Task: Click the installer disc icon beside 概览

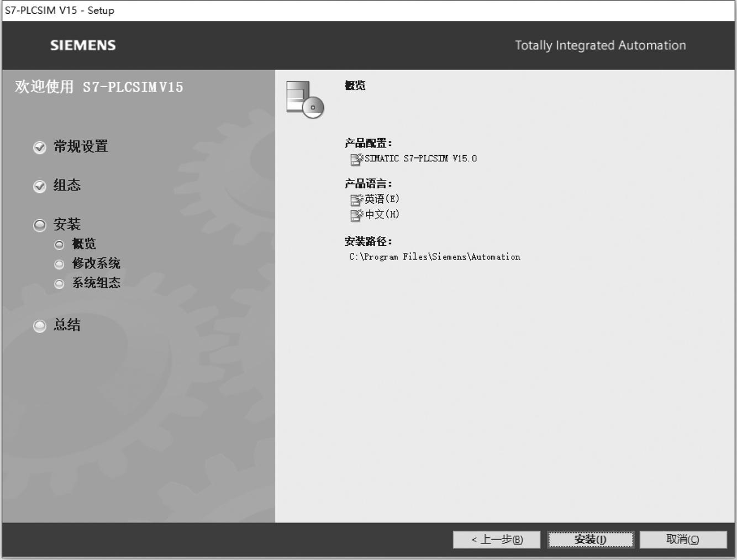Action: tap(305, 99)
